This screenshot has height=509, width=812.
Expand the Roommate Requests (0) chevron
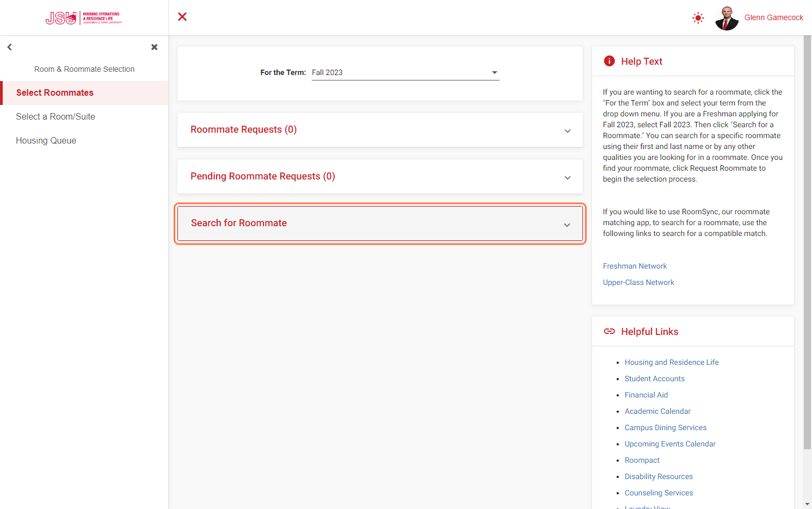[568, 131]
